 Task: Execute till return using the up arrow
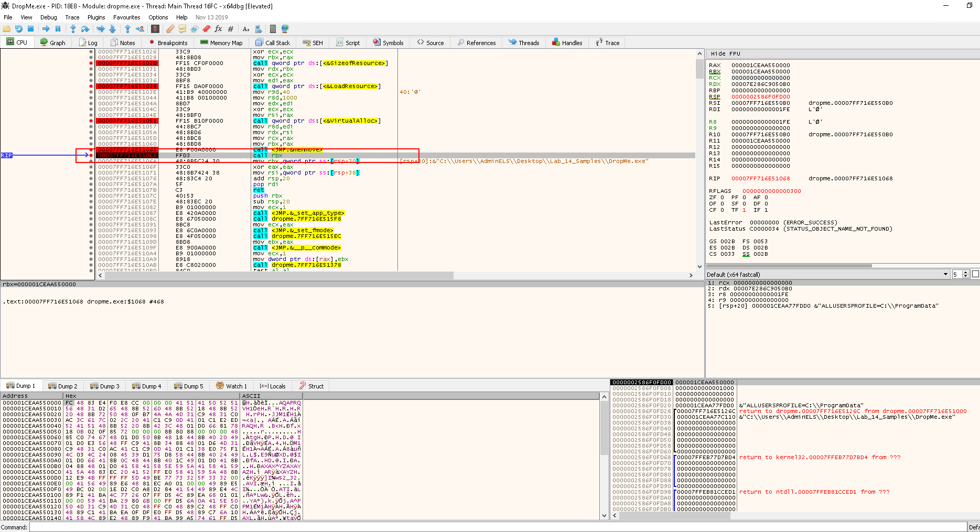pyautogui.click(x=127, y=29)
